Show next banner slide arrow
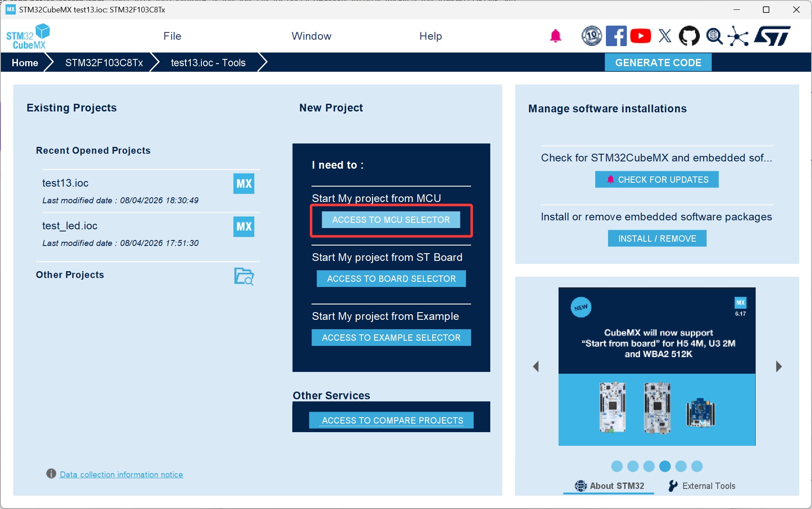 pos(778,366)
